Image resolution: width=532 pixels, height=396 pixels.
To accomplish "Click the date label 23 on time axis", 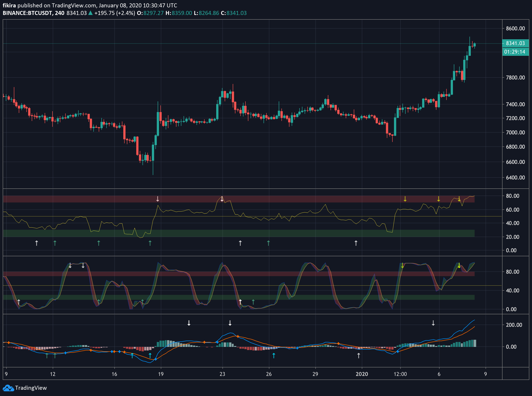I will (222, 374).
